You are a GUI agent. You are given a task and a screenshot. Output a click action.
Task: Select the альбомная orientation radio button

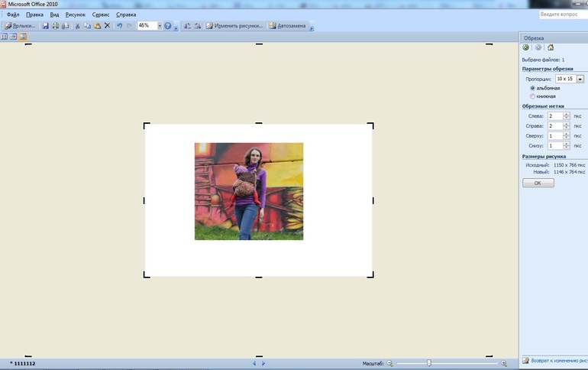pyautogui.click(x=532, y=88)
